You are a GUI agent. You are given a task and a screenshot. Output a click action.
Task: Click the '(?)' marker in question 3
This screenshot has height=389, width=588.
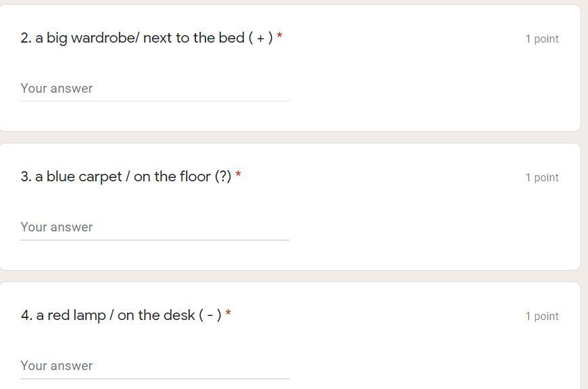click(223, 177)
